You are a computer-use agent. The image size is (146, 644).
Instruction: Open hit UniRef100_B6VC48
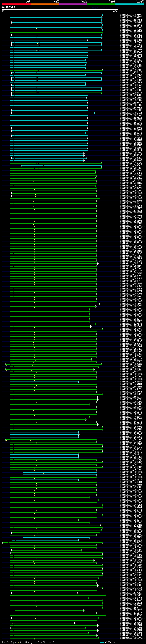coord(131,165)
